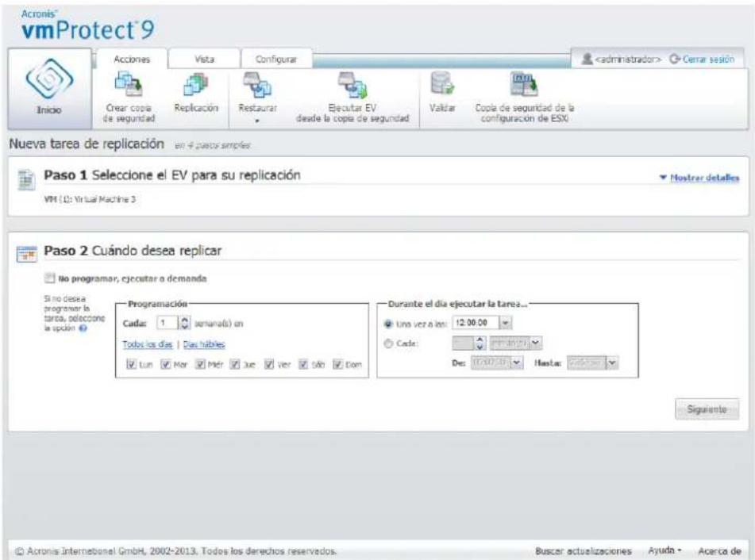Click the Cerrar sesión link
The height and width of the screenshot is (560, 755).
point(708,59)
